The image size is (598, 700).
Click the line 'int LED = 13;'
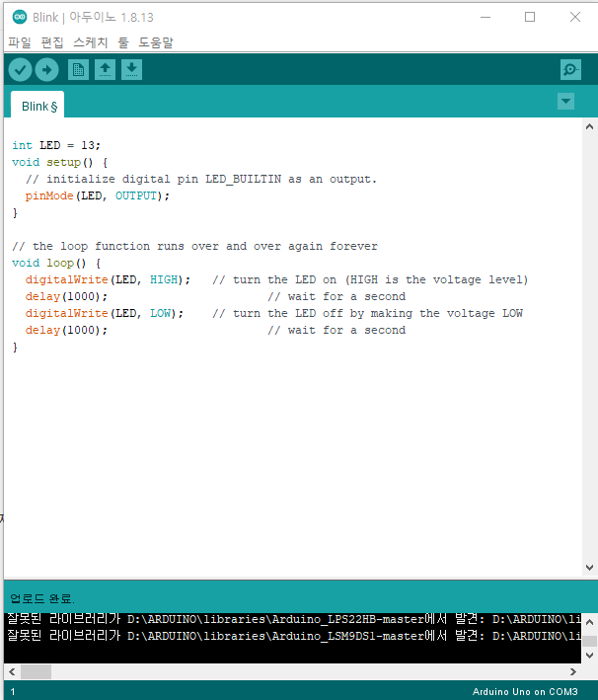(x=56, y=145)
